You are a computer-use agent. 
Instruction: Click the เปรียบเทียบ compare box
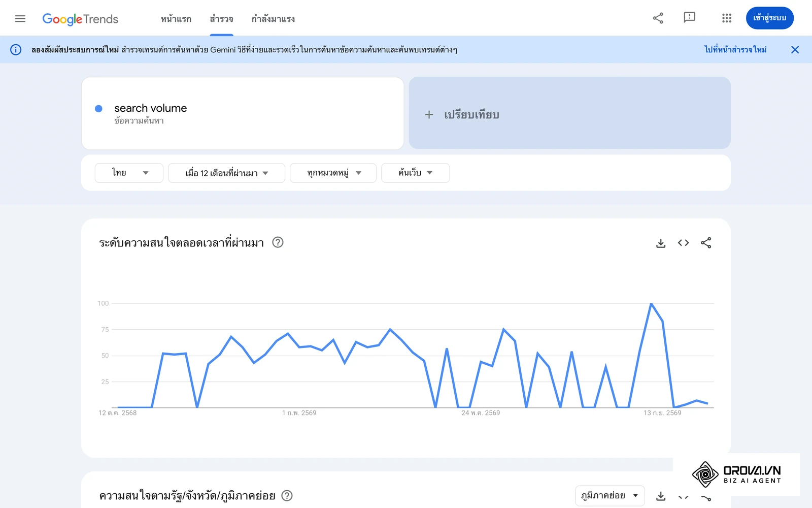(x=569, y=113)
